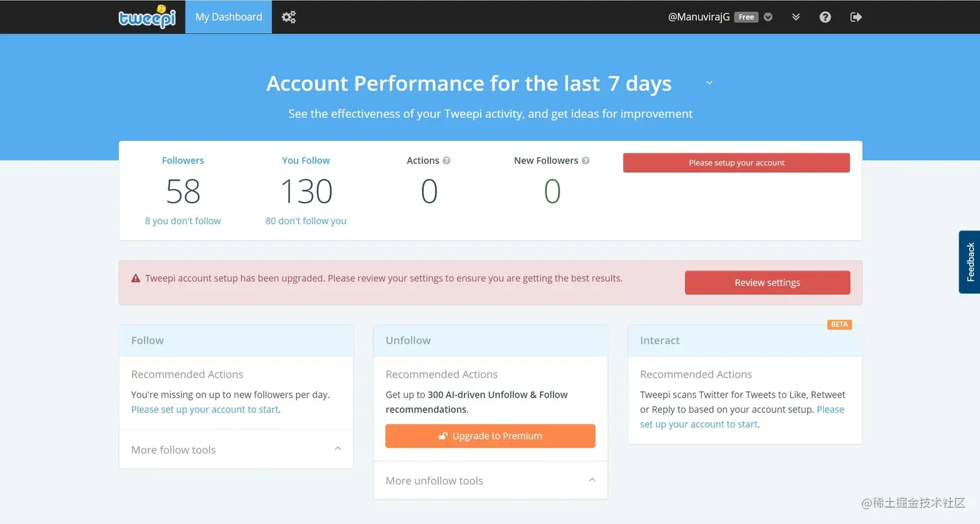Screen dimensions: 980x524
Task: Click the 130 following count
Action: coord(306,191)
